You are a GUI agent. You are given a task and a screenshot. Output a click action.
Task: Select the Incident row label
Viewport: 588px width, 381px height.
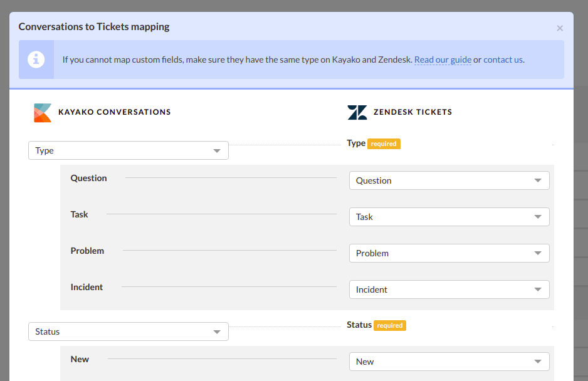87,287
